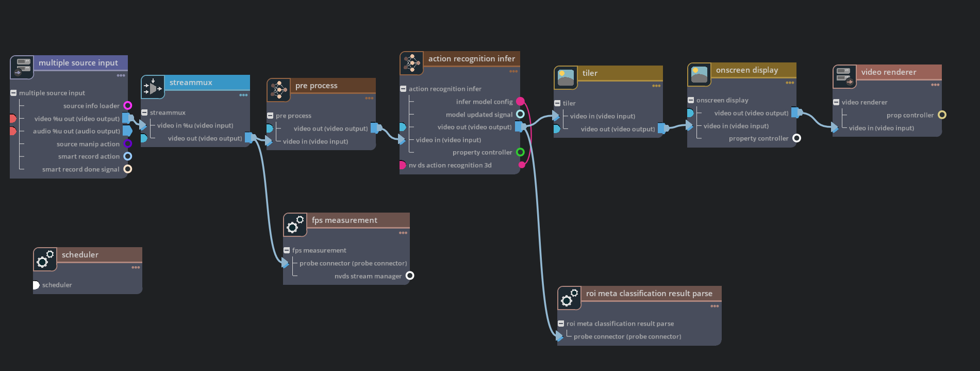The image size is (980, 371).
Task: Collapse the multiple source input component tree
Action: [x=13, y=93]
